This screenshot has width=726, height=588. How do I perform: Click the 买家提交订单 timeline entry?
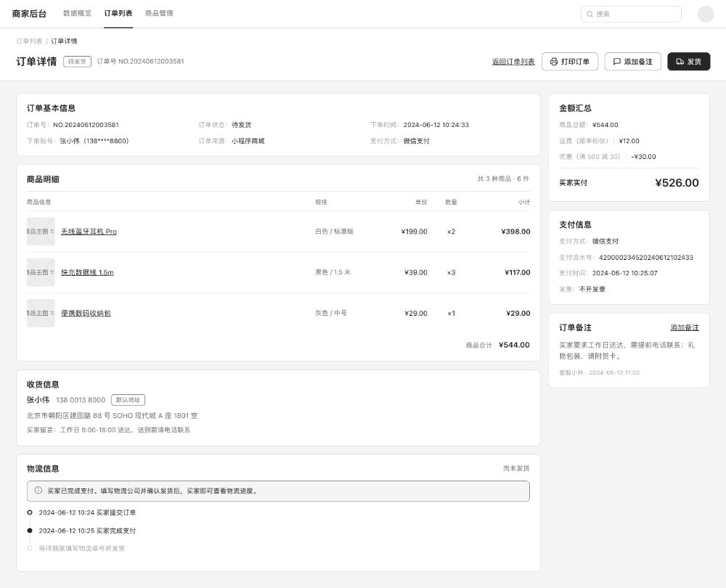88,513
